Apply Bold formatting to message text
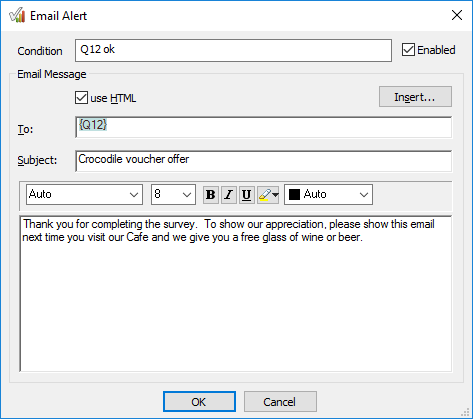The image size is (473, 419). pyautogui.click(x=211, y=195)
